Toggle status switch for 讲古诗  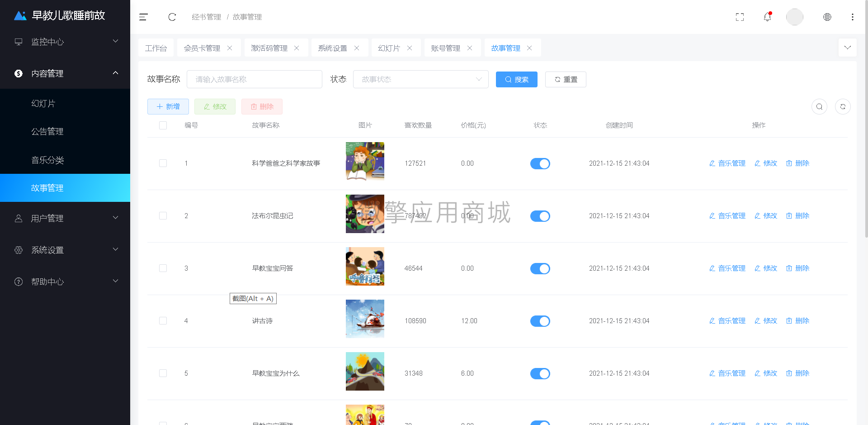540,321
